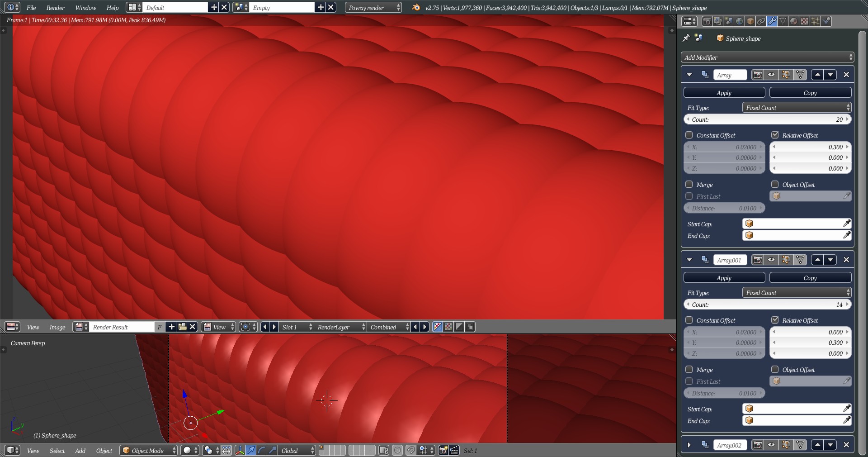The image size is (868, 457).
Task: Enable Constant Offset in Array modifier
Action: pos(689,135)
